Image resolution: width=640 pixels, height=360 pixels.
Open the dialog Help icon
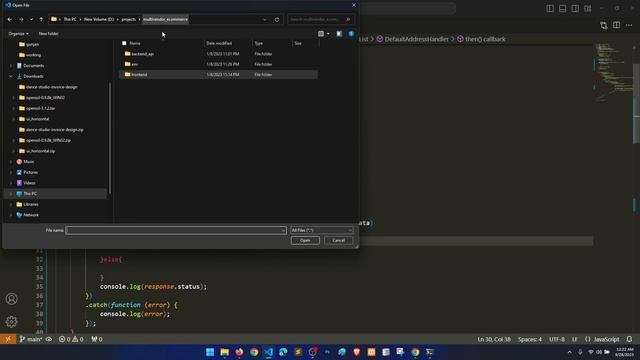pos(351,33)
